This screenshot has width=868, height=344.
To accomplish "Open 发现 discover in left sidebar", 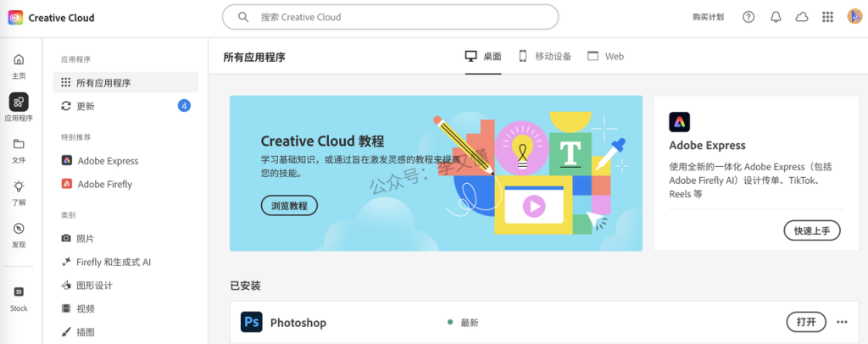I will pyautogui.click(x=19, y=234).
